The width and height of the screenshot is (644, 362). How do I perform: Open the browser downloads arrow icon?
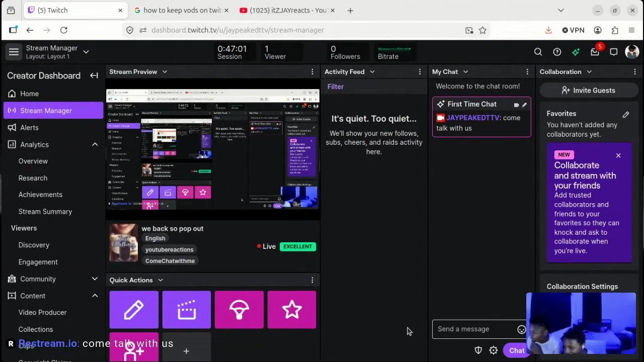tap(548, 30)
